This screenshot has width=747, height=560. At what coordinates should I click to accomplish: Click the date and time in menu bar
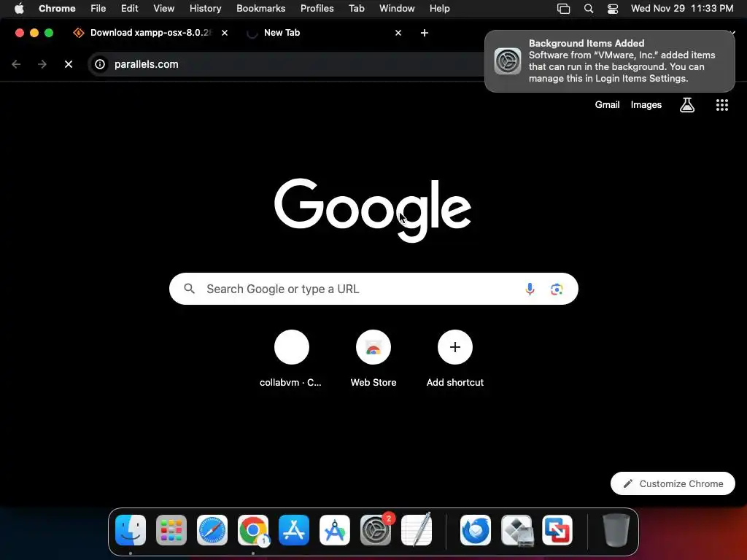tap(682, 8)
